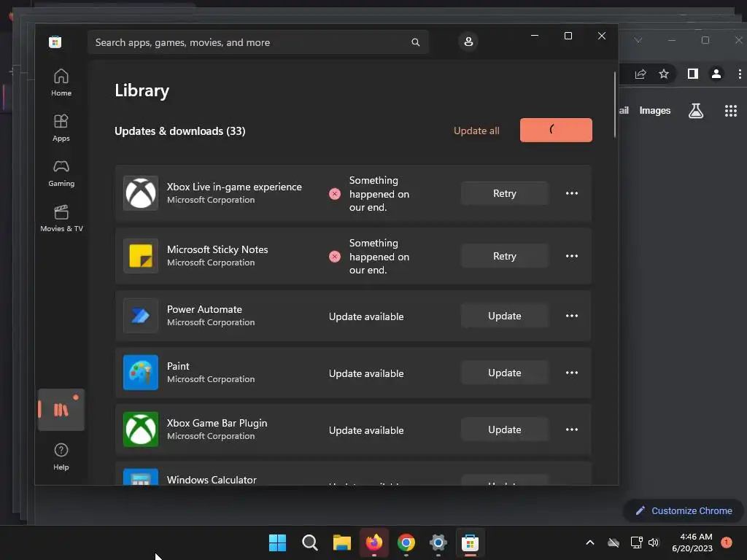Click the error icon for Xbox Live row
Screen dimensions: 747x560
point(335,194)
